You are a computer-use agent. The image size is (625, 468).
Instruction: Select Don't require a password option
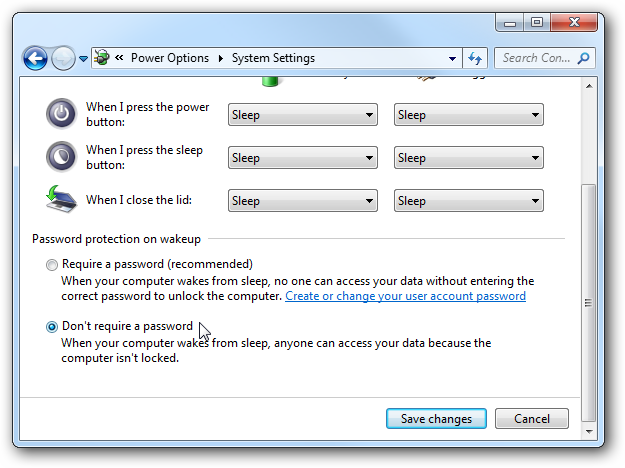tap(52, 326)
